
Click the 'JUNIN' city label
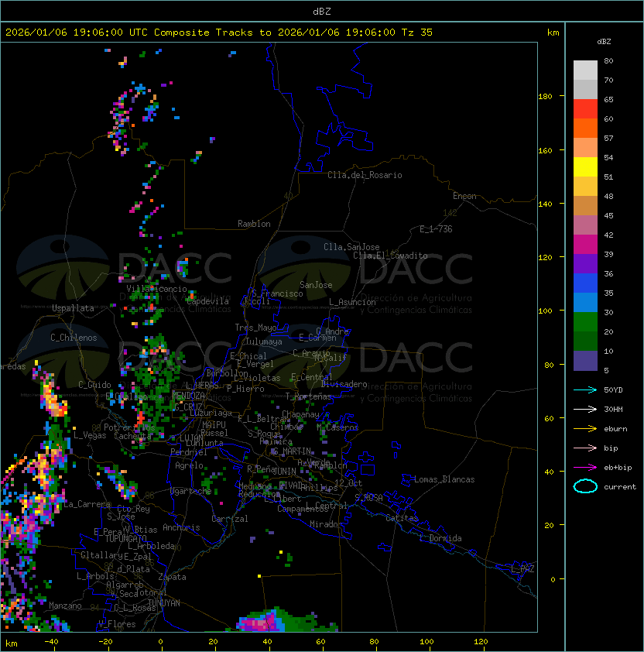(284, 471)
